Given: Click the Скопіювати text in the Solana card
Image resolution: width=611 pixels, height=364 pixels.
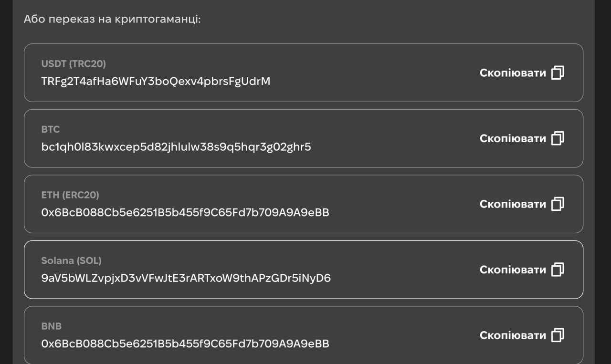Looking at the screenshot, I should tap(513, 270).
